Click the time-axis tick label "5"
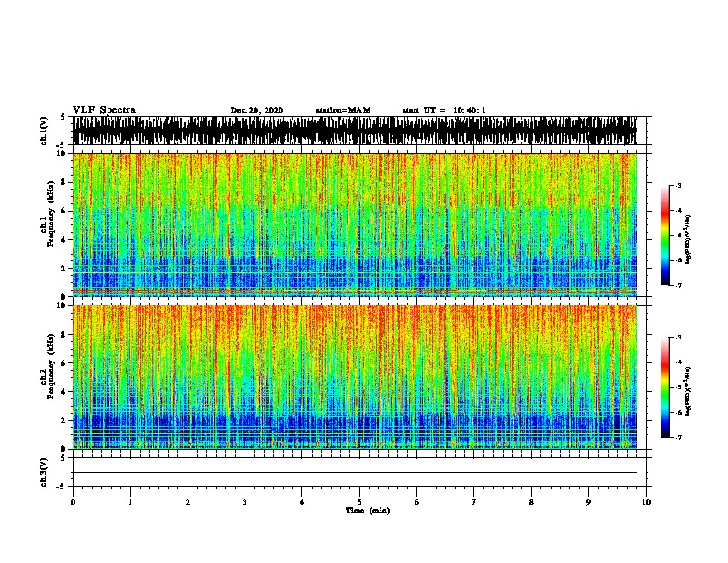The image size is (728, 563). coord(359,502)
